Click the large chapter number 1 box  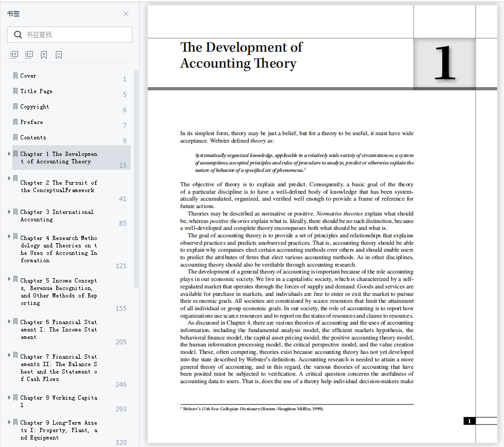pyautogui.click(x=444, y=63)
